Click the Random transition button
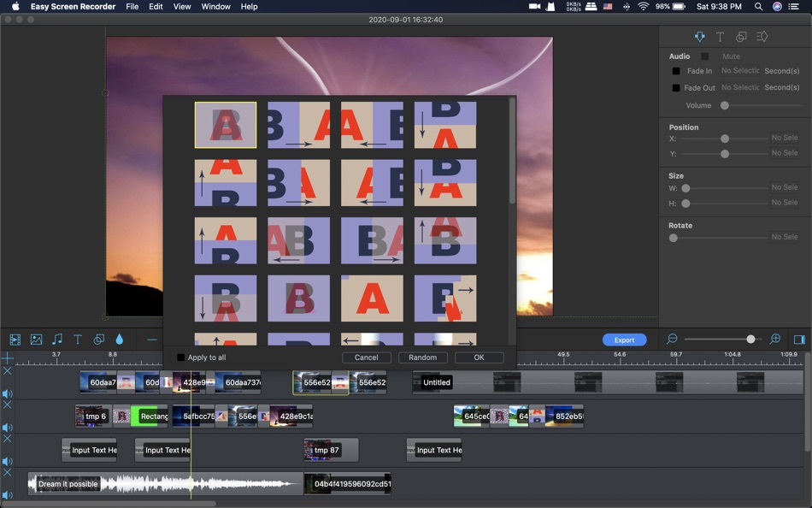Screen dimensions: 812x508 (422, 357)
